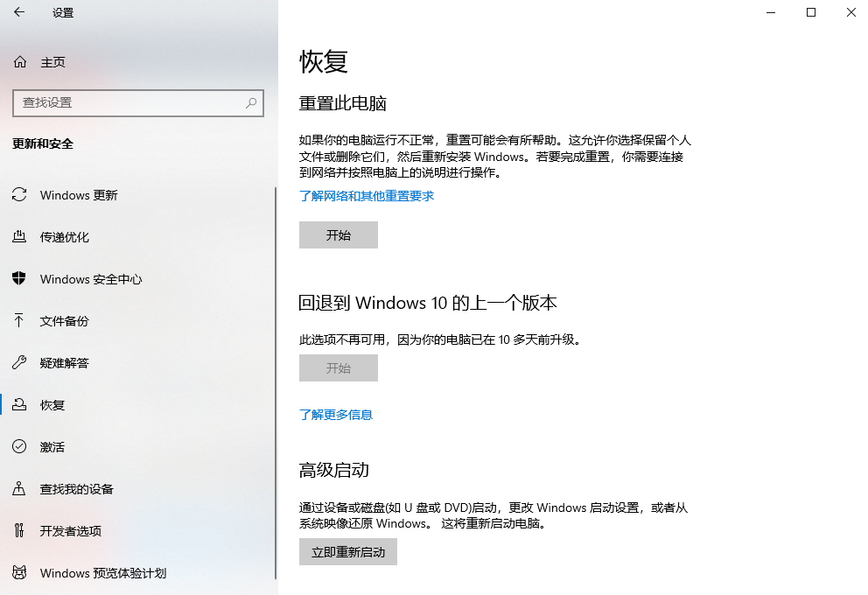The image size is (868, 595).
Task: Click the 立即重新启动 button
Action: point(347,551)
